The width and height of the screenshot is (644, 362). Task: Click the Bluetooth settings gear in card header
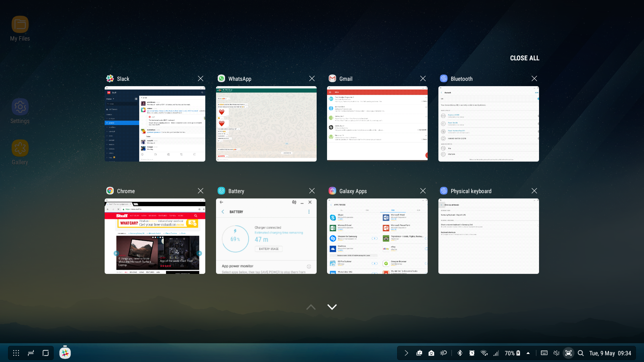click(444, 78)
